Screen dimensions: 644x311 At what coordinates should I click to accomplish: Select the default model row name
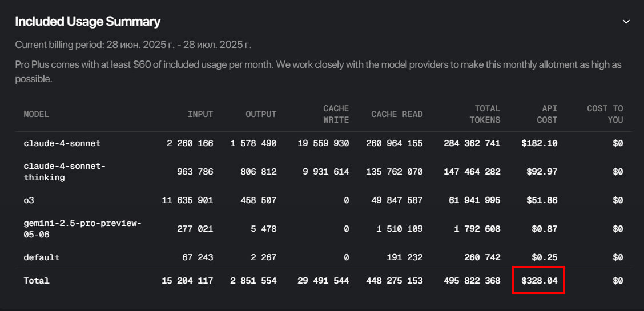tap(42, 257)
